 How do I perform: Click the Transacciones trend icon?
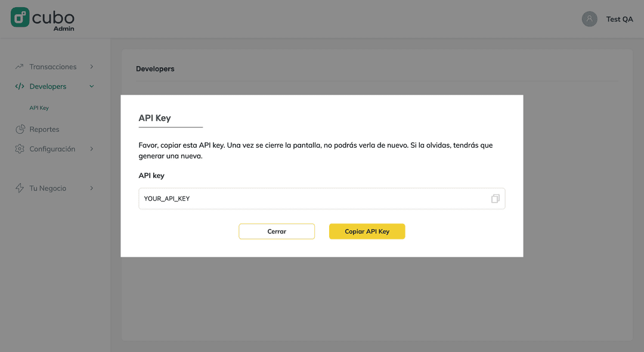[x=19, y=67]
